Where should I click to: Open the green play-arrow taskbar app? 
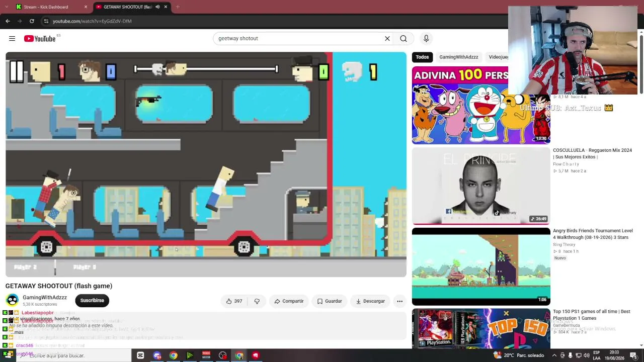[x=190, y=355]
